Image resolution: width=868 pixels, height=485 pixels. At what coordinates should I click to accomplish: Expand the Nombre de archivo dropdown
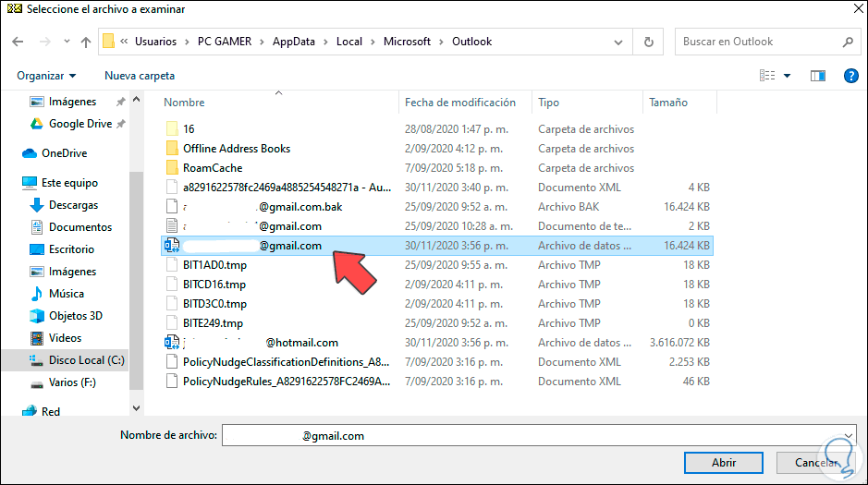click(x=848, y=436)
